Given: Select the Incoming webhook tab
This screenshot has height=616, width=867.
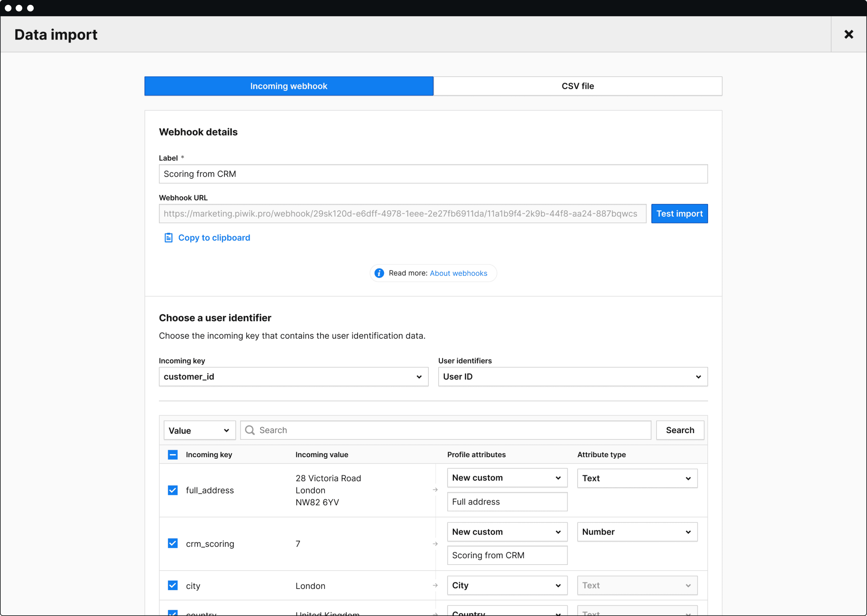Looking at the screenshot, I should click(x=289, y=86).
